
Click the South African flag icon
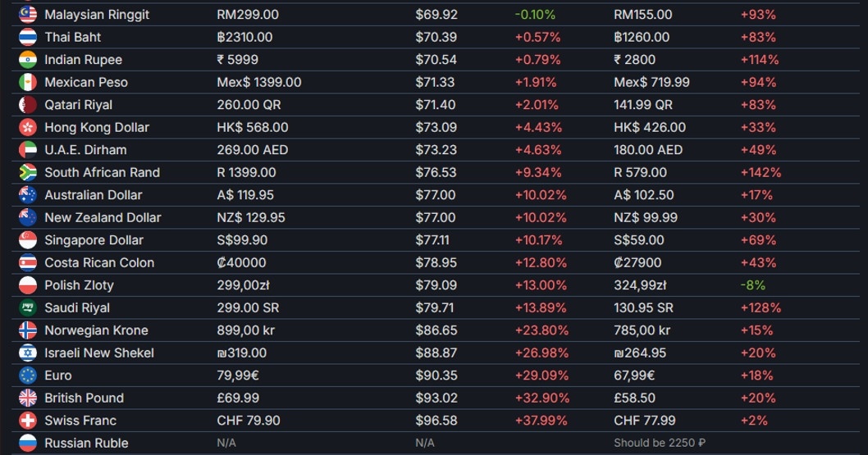click(28, 172)
